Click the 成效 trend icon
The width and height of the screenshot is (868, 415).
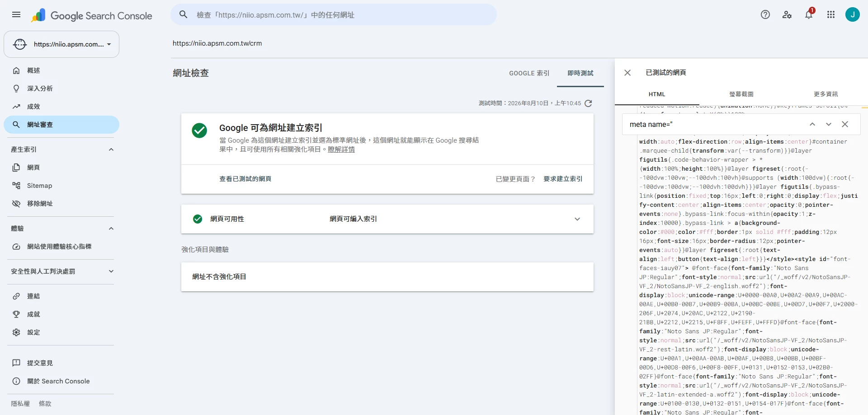pyautogui.click(x=16, y=107)
